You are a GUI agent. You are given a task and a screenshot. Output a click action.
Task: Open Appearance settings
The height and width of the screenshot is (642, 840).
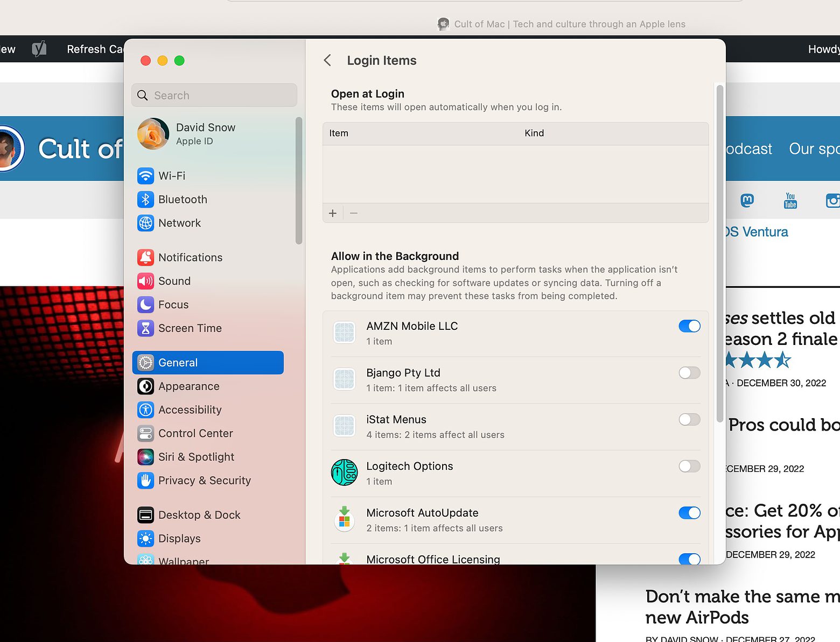click(x=188, y=386)
